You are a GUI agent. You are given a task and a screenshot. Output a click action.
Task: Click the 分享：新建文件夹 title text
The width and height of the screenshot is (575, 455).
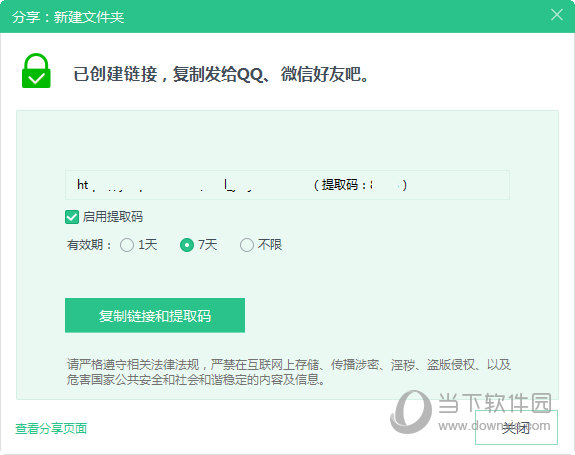(x=68, y=17)
